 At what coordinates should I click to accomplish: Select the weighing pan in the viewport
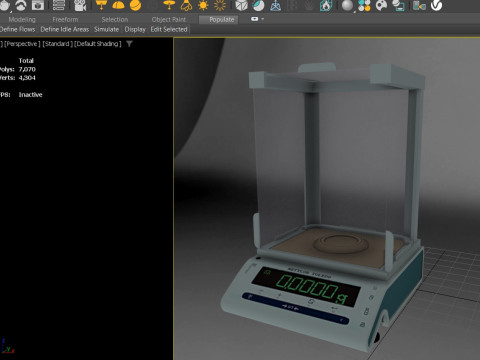[340, 243]
